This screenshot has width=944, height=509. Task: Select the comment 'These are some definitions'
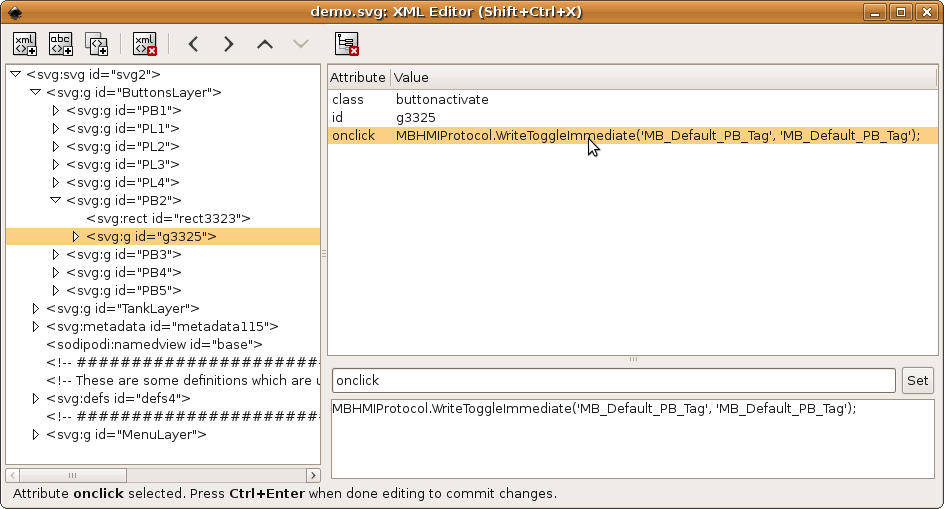coord(183,381)
